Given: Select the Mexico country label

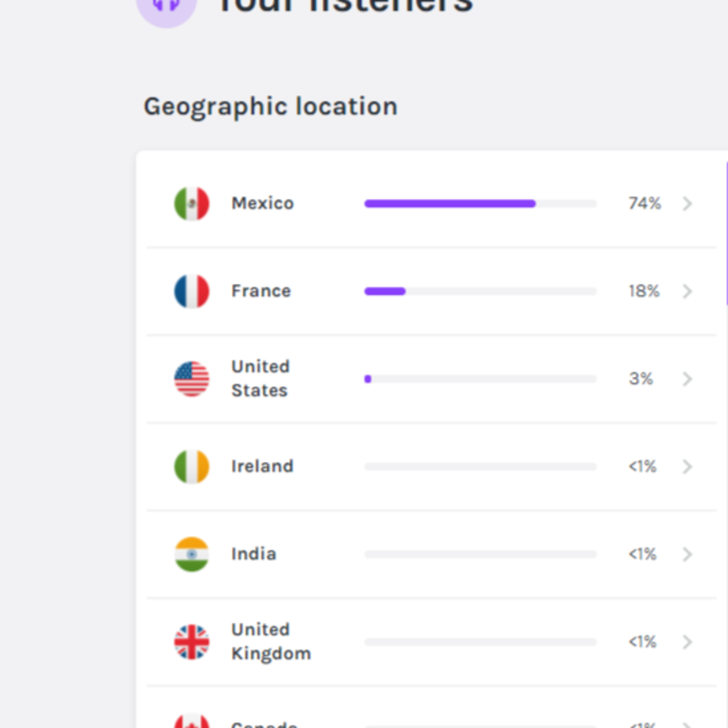Looking at the screenshot, I should pos(262,204).
